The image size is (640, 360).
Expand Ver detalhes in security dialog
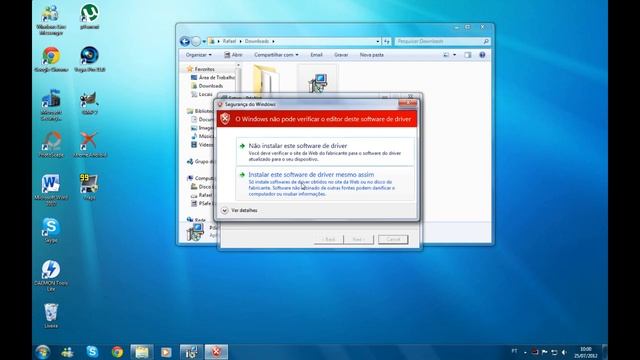[x=240, y=210]
